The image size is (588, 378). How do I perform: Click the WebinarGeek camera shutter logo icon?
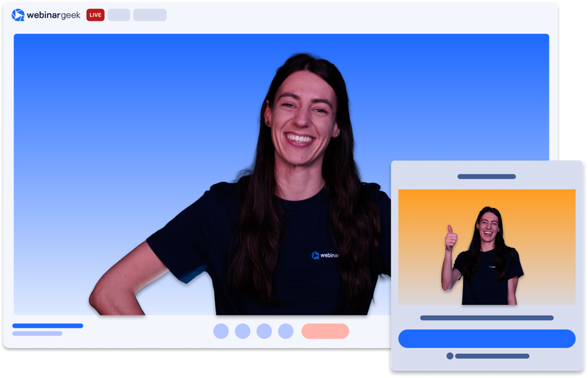tap(18, 15)
